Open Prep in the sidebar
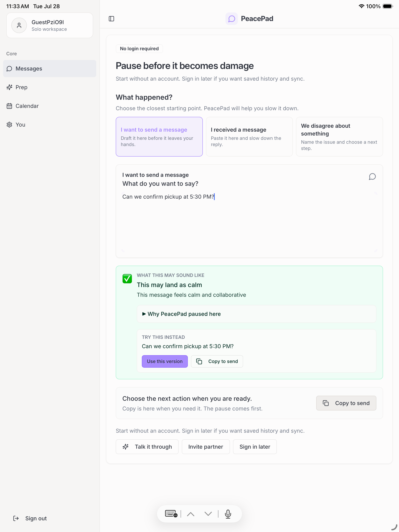This screenshot has width=399, height=532. tap(49, 87)
